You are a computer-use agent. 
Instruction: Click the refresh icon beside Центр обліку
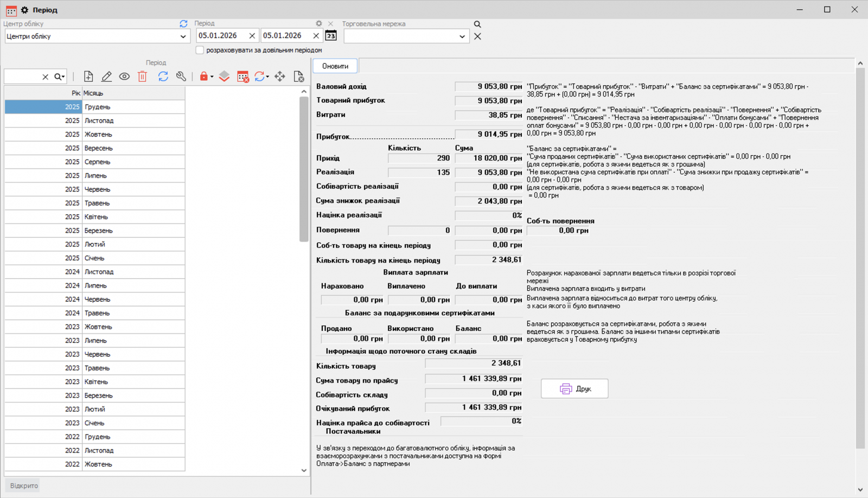click(x=183, y=24)
